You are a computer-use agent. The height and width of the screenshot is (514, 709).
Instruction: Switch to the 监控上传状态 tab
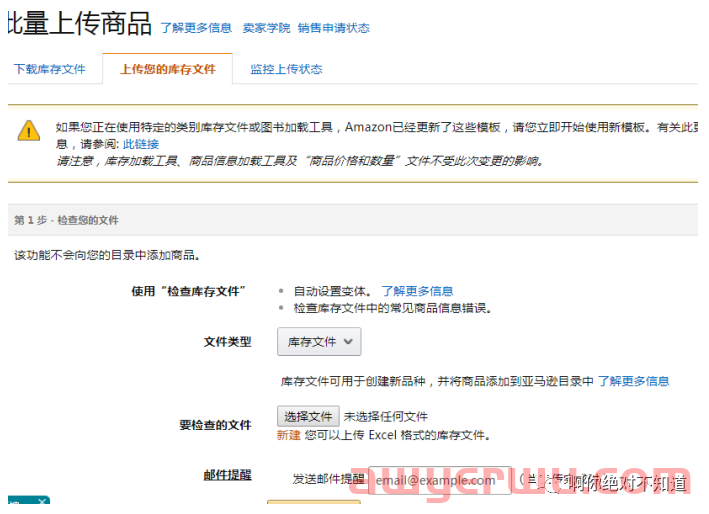pyautogui.click(x=286, y=69)
